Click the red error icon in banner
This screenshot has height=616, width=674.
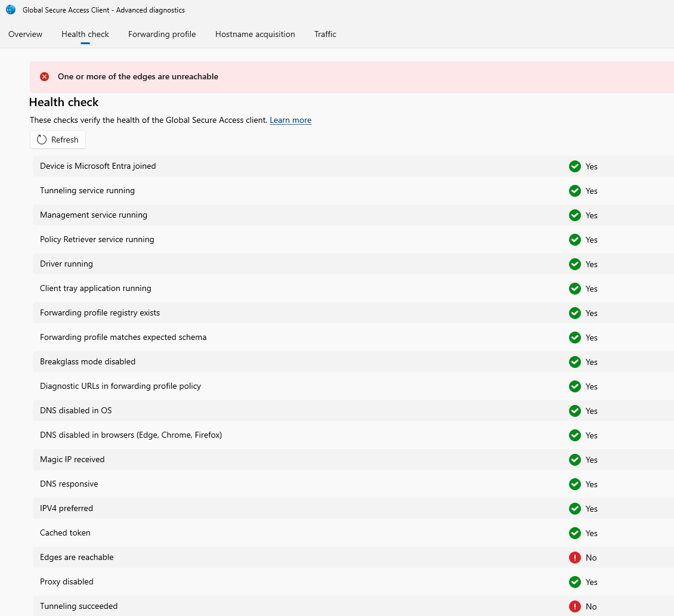point(45,77)
